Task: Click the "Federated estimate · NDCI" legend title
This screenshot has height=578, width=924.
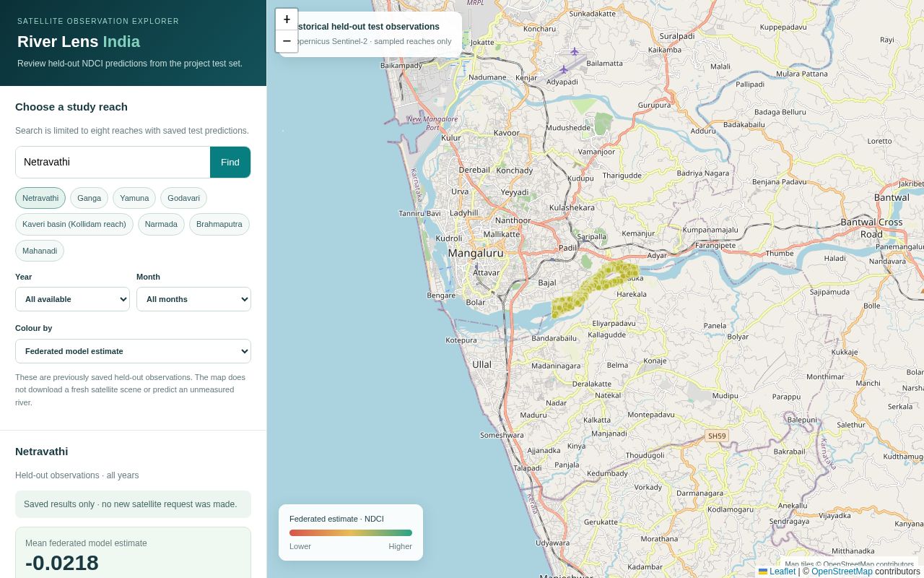Action: pos(336,519)
